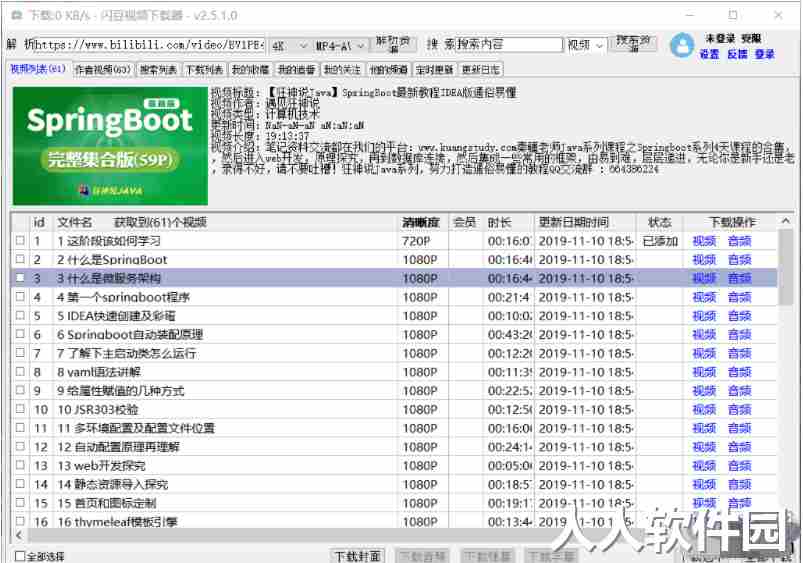
Task: Open the 下载列表 tab
Action: click(204, 69)
